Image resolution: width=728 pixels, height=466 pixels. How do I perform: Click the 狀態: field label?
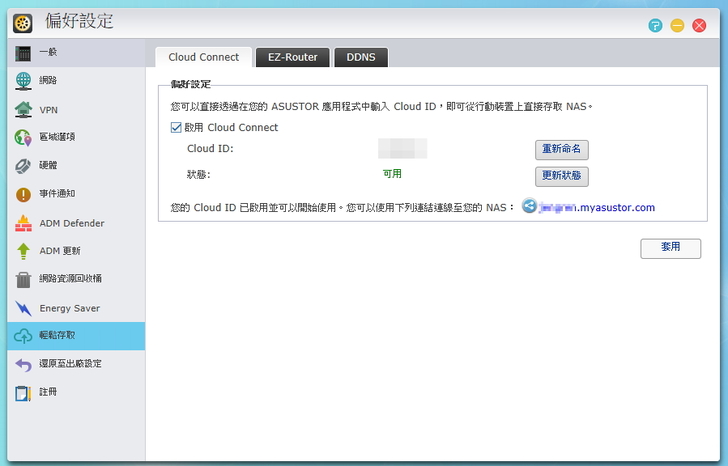199,175
